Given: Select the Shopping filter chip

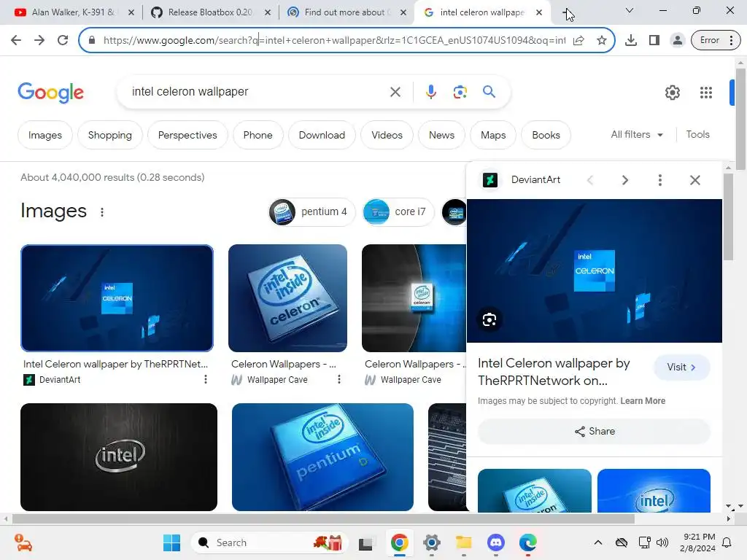Looking at the screenshot, I should pos(110,135).
